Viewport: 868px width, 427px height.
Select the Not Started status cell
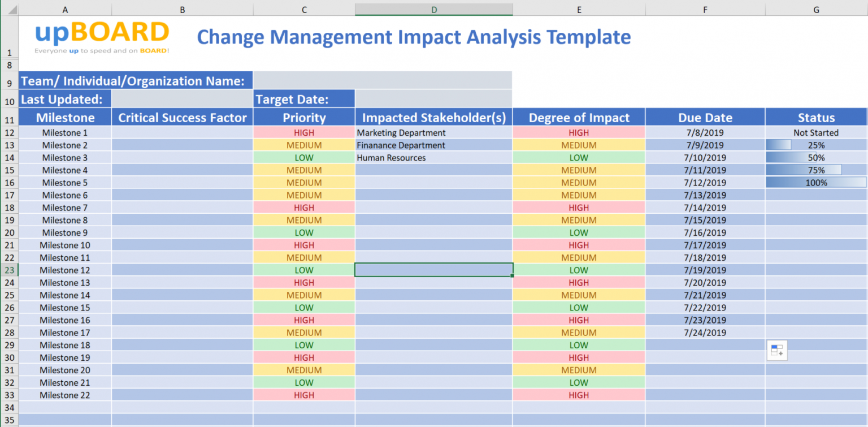pyautogui.click(x=816, y=132)
